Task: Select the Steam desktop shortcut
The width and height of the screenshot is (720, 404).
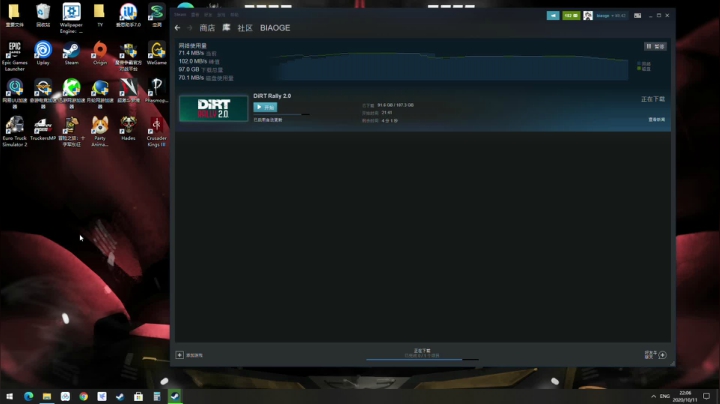Action: (x=71, y=53)
